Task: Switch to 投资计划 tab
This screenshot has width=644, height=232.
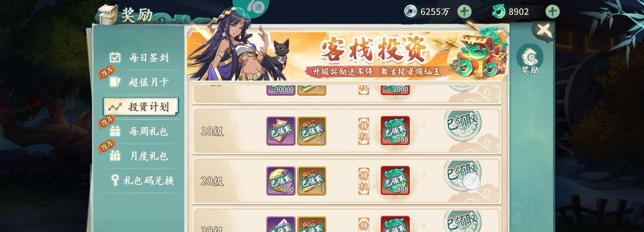Action: 140,107
